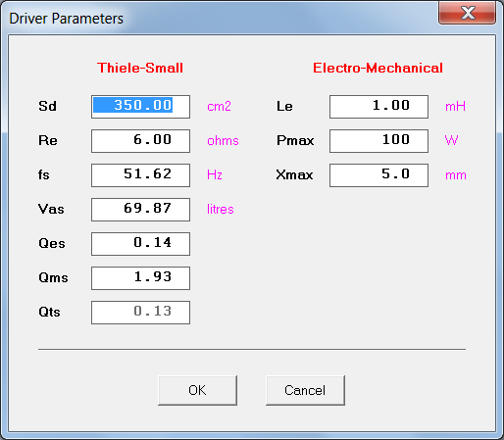Viewport: 504px width, 440px height.
Task: Click the Qes field showing 0.14
Action: coord(140,244)
